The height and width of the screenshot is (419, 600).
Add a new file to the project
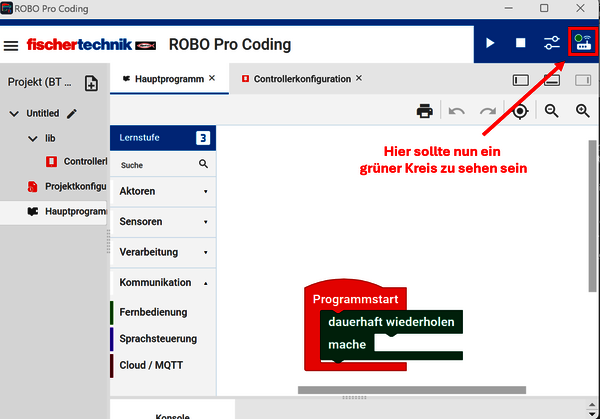[91, 83]
